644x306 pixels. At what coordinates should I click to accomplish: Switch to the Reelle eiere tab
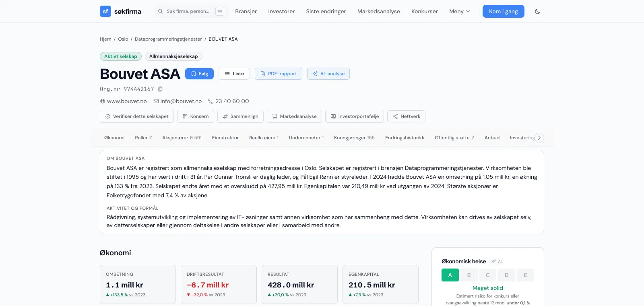click(264, 138)
